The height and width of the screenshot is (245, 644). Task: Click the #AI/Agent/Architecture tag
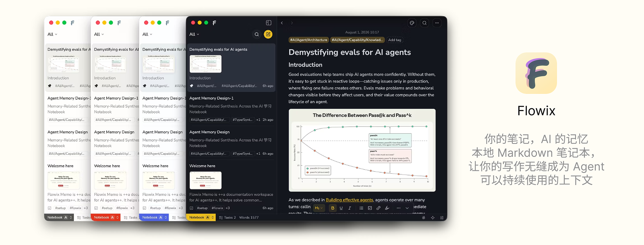309,40
